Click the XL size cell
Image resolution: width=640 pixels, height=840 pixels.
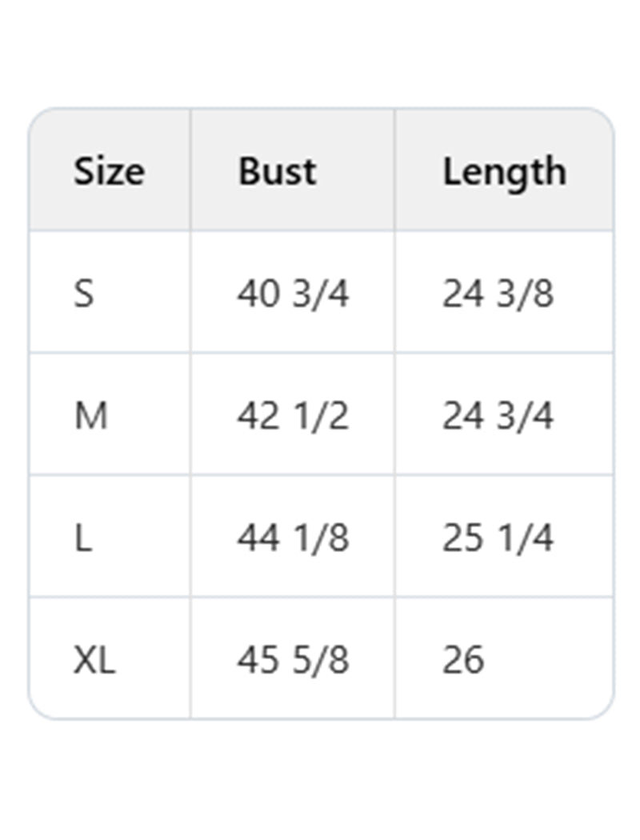[x=94, y=661]
